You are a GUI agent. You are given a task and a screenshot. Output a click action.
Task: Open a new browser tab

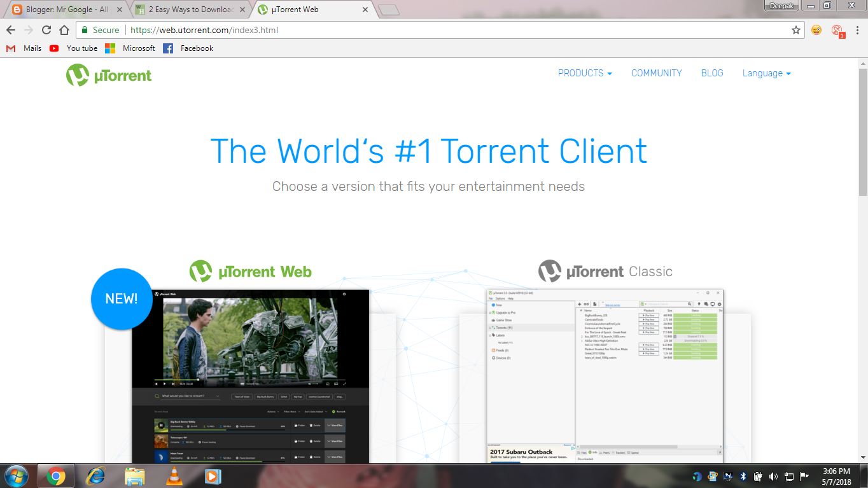pos(388,10)
